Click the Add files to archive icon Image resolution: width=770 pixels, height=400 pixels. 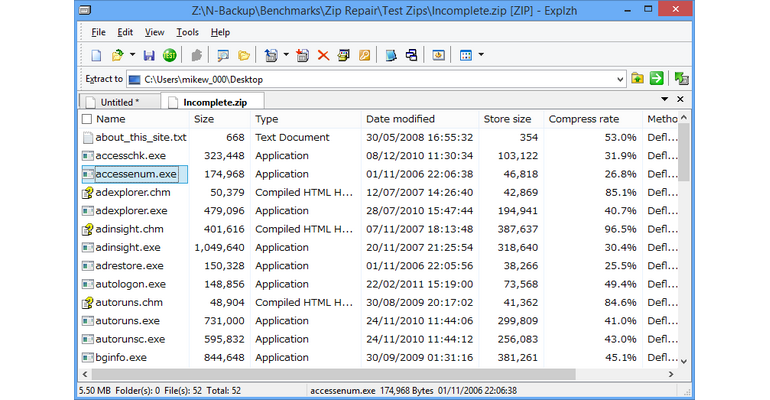click(302, 55)
